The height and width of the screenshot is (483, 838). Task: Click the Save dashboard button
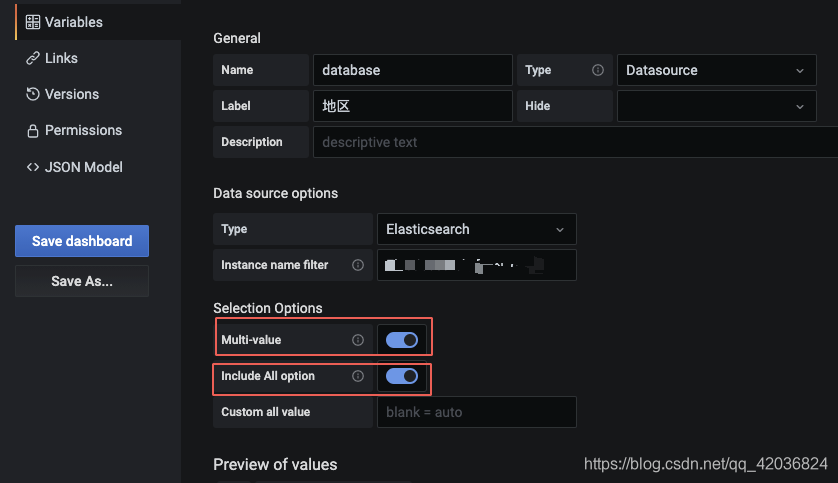click(x=82, y=241)
